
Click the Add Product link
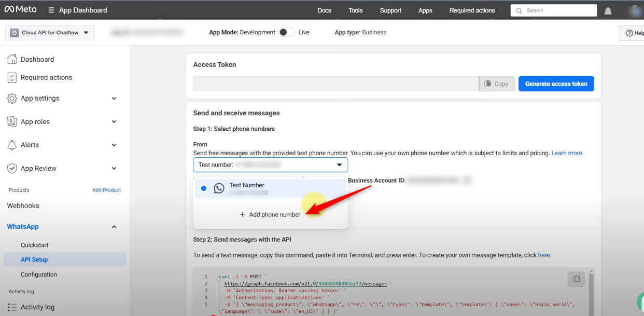pyautogui.click(x=106, y=190)
